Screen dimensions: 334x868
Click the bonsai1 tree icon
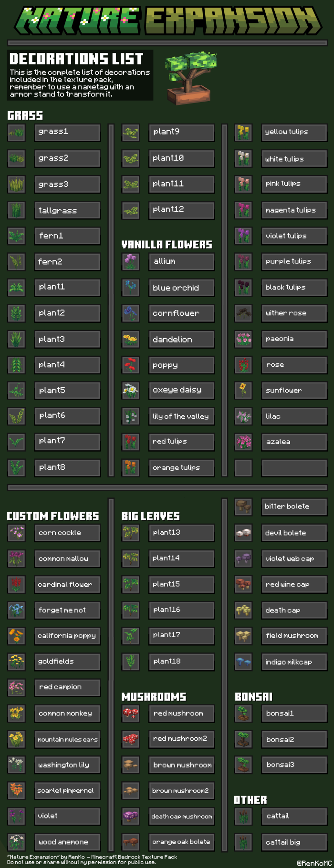coord(243,713)
